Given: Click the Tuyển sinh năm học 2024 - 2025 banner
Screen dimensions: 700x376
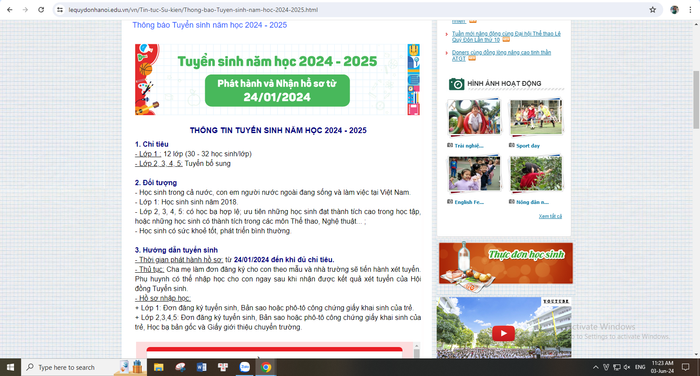Looking at the screenshot, I should click(277, 79).
